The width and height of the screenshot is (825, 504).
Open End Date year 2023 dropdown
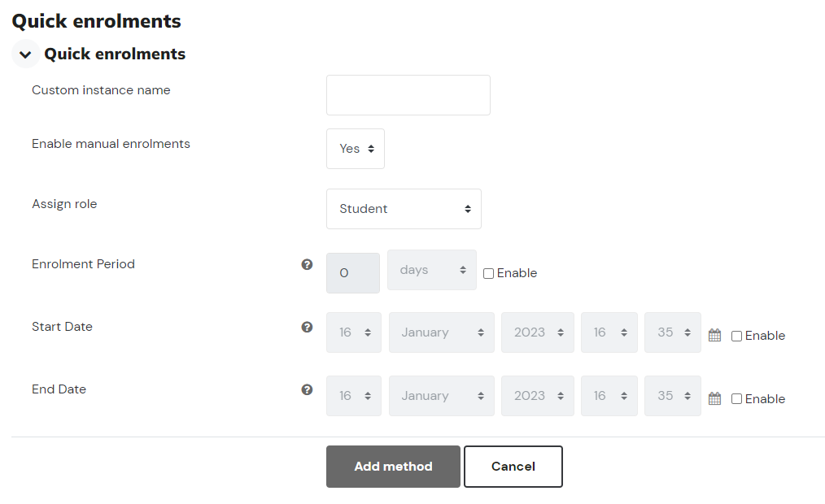537,396
